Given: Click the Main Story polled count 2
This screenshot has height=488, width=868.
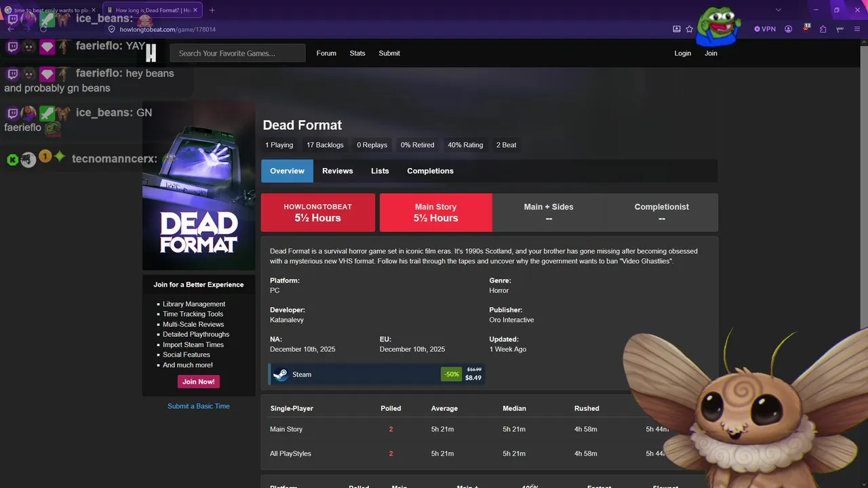Looking at the screenshot, I should click(391, 429).
